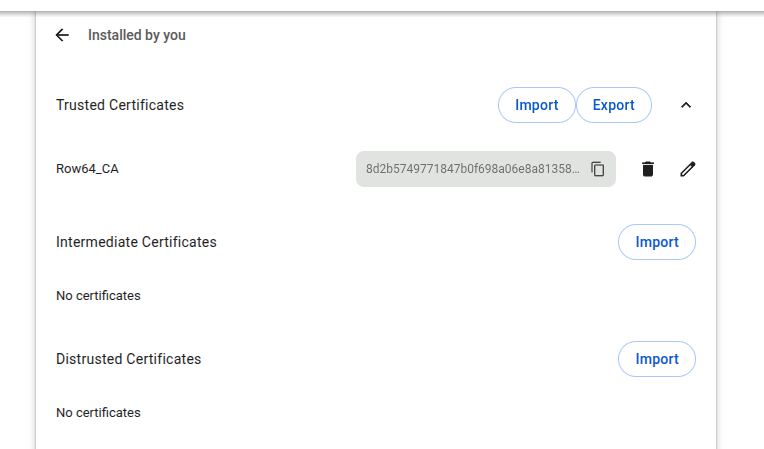This screenshot has width=764, height=449.
Task: Edit the Row64_CA certificate
Action: coord(687,169)
